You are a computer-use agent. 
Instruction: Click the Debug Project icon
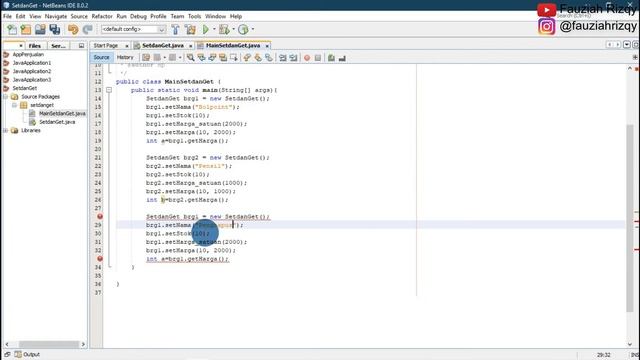(224, 29)
